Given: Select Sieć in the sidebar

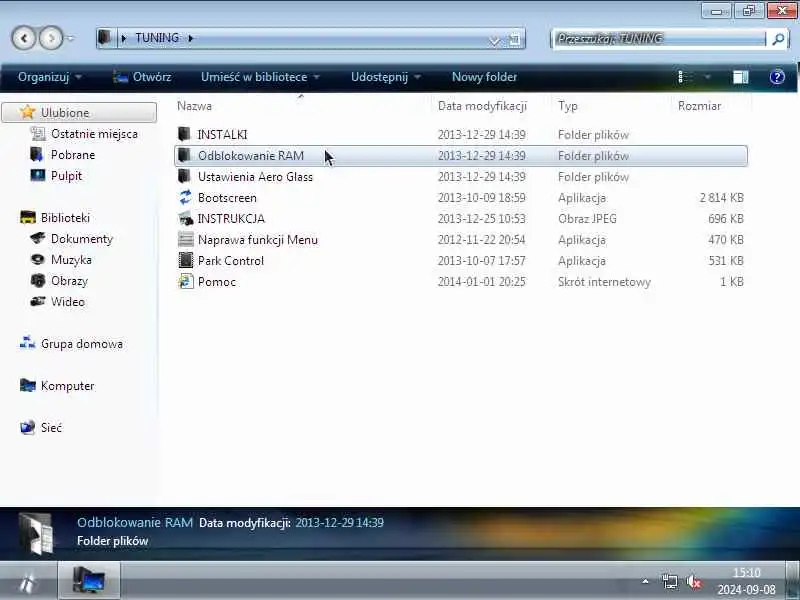Looking at the screenshot, I should pos(51,428).
